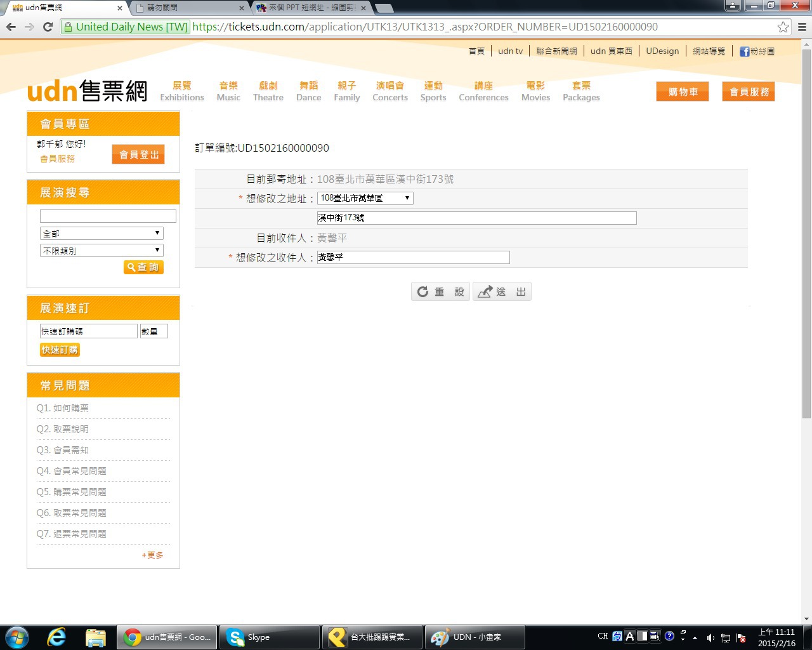Open the 全部 search region dropdown
Screen dimensions: 812x650
pos(101,234)
